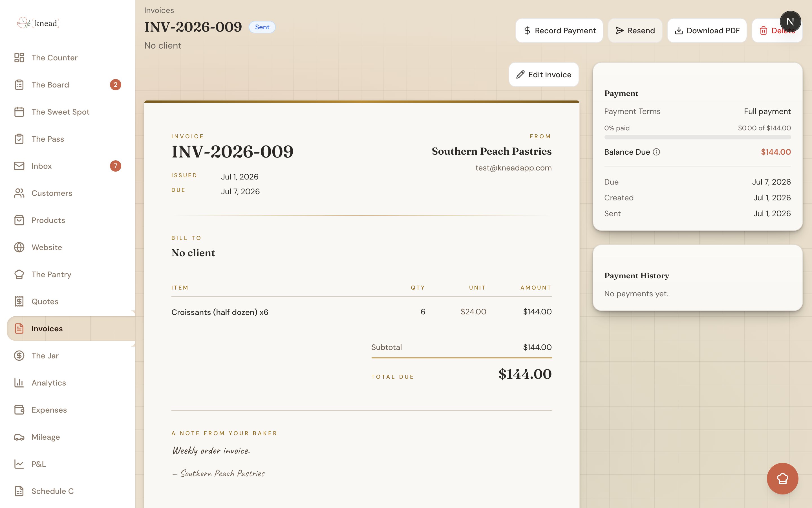Screen dimensions: 812x508
Task: Go back via Invoices breadcrumb
Action: tap(159, 10)
